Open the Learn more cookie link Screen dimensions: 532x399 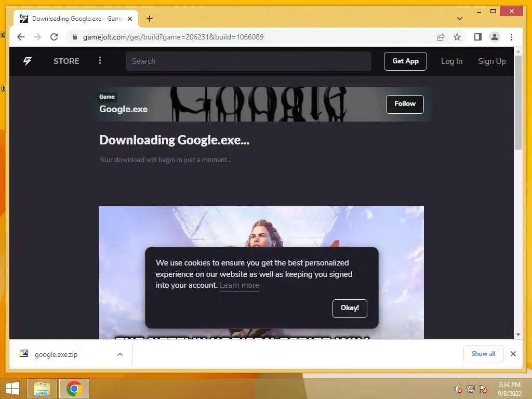pyautogui.click(x=239, y=285)
